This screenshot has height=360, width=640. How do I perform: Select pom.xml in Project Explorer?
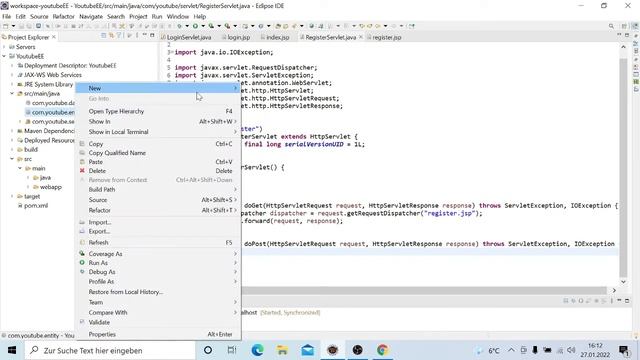[x=36, y=206]
